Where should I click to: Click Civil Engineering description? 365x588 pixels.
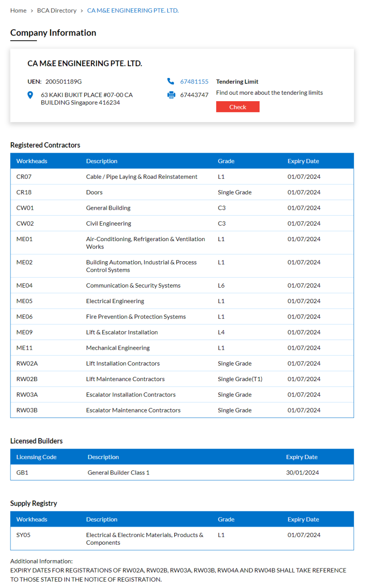click(109, 223)
